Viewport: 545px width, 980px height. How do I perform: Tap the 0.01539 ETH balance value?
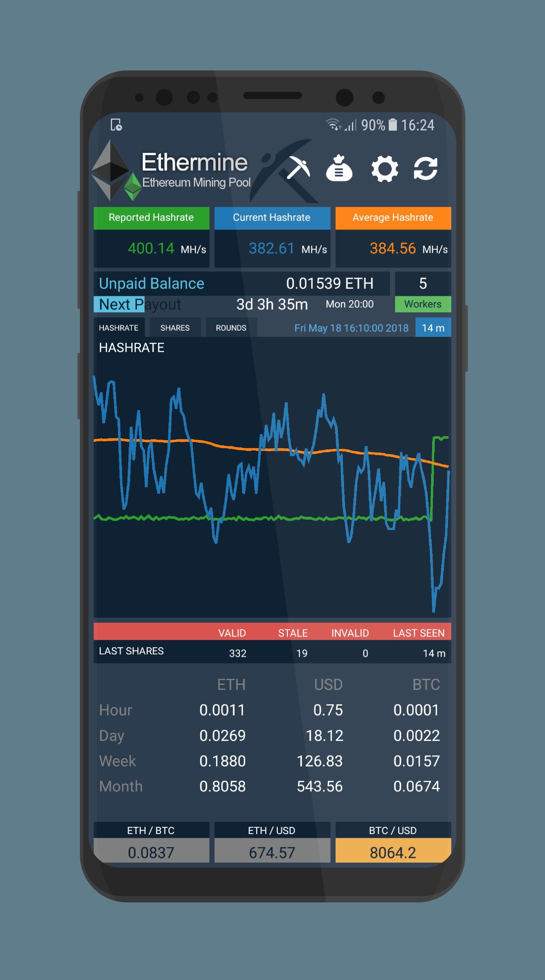pyautogui.click(x=330, y=284)
